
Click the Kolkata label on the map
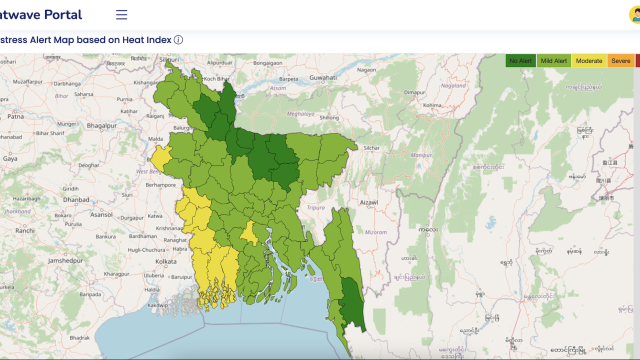(x=166, y=262)
